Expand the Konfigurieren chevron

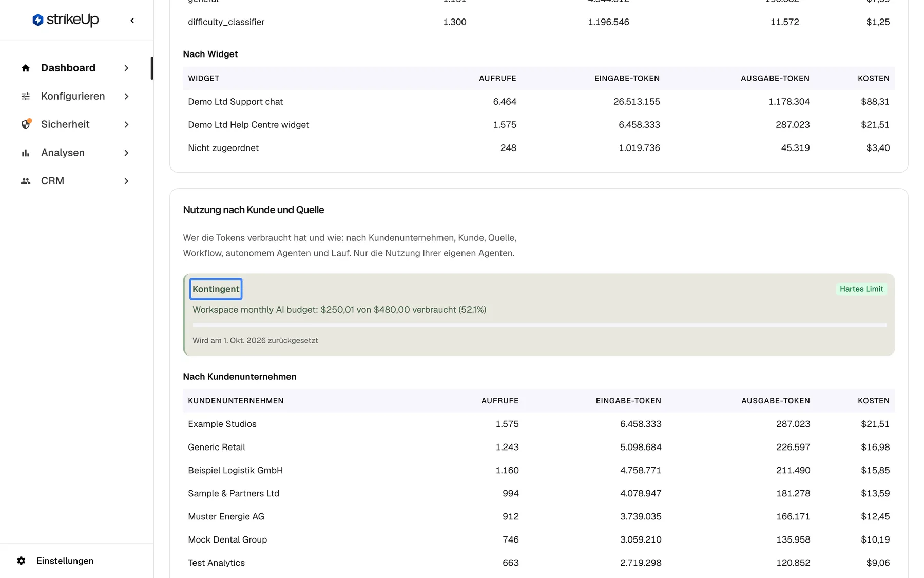coord(126,96)
